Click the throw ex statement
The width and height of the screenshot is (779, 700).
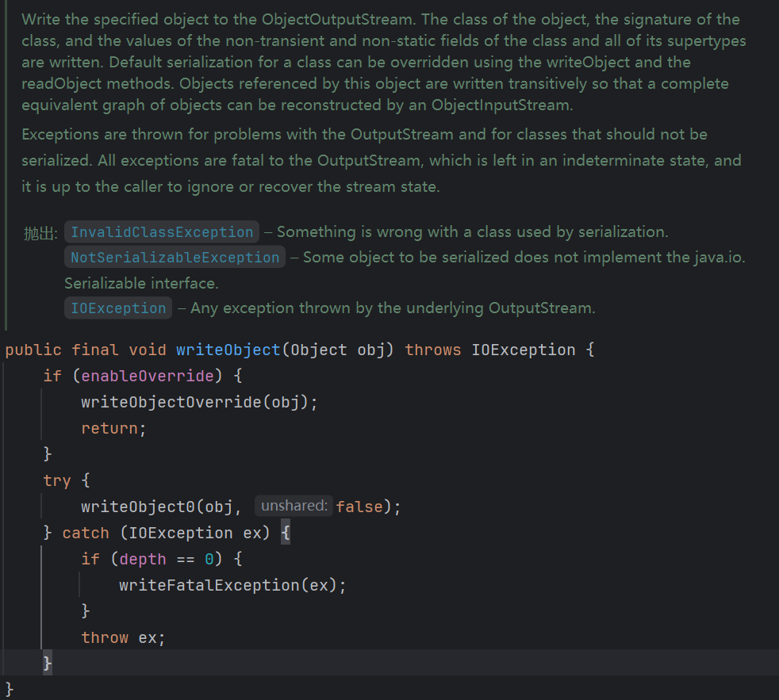[122, 637]
